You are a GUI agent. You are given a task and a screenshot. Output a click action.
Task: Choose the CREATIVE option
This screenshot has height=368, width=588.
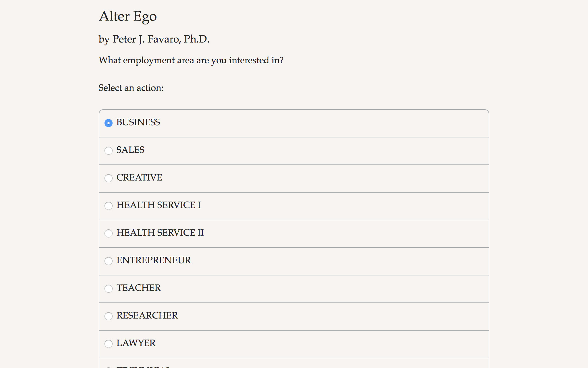click(x=109, y=178)
